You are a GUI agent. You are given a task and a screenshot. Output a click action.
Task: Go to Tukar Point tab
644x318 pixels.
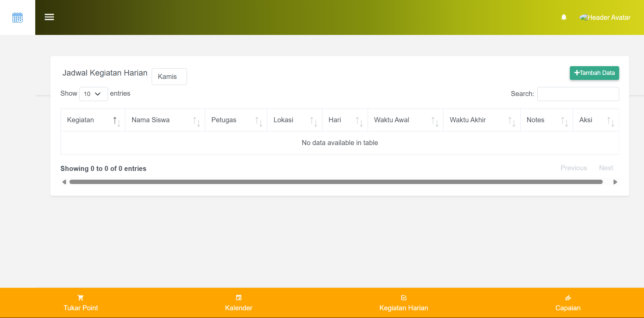click(x=81, y=303)
